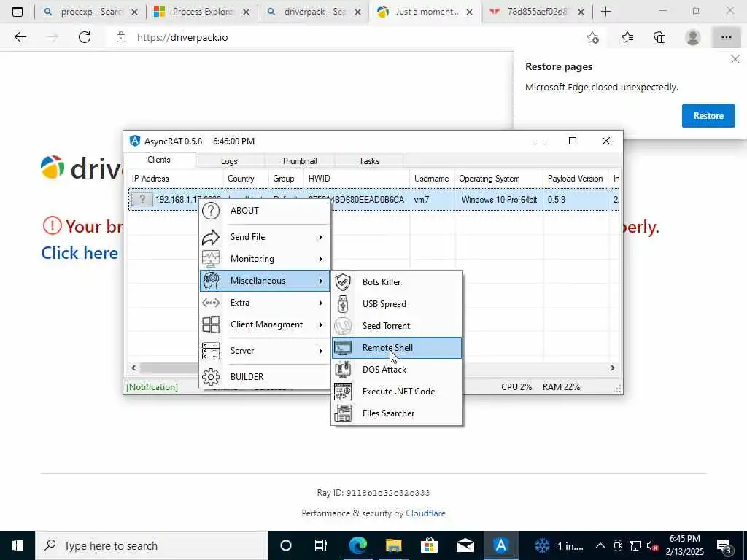Switch to the Tasks tab
The width and height of the screenshot is (747, 560).
369,161
